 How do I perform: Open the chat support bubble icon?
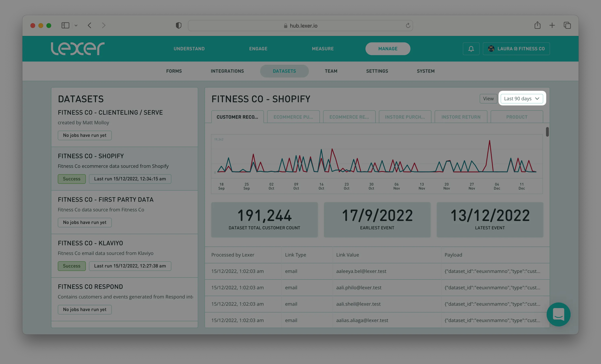558,314
